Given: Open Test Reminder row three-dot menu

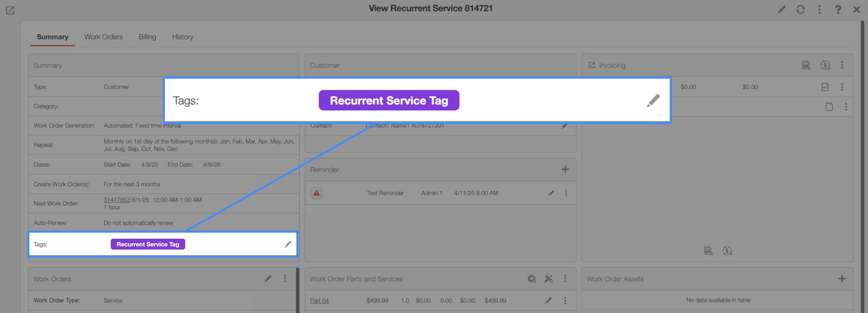Looking at the screenshot, I should (x=566, y=193).
